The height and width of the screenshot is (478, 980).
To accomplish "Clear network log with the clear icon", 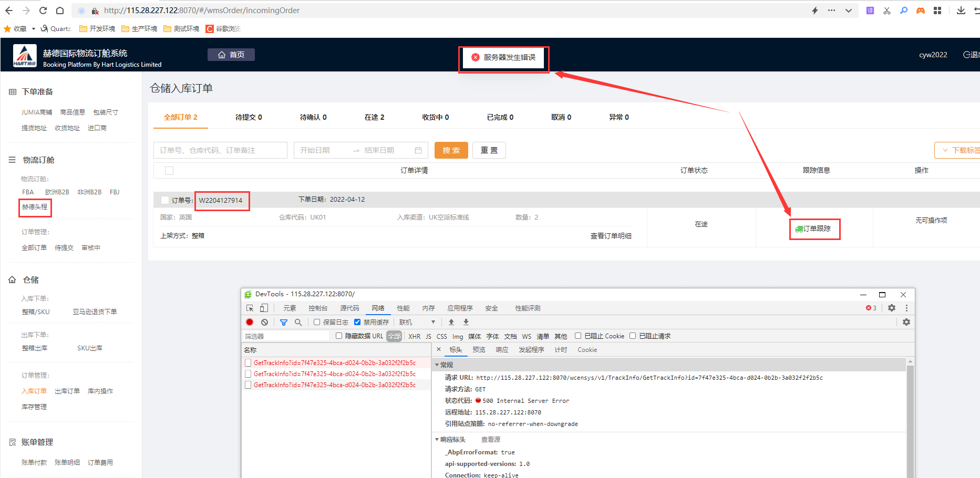I will point(264,322).
